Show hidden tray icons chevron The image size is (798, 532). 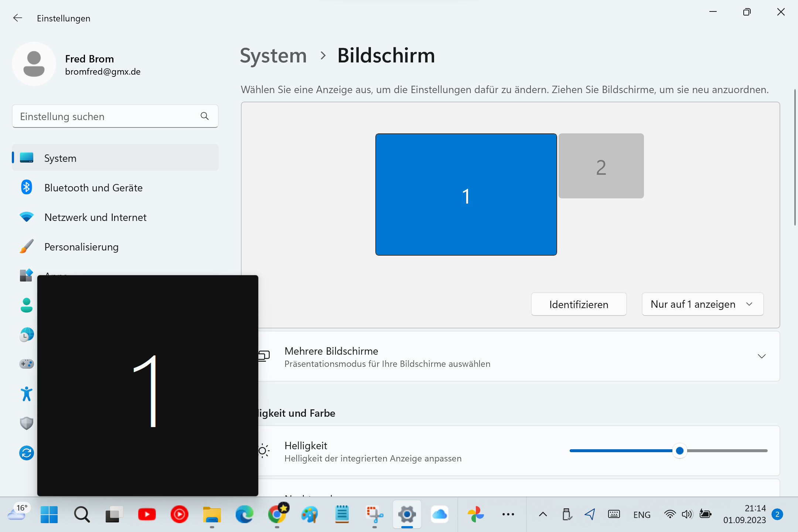pyautogui.click(x=543, y=514)
